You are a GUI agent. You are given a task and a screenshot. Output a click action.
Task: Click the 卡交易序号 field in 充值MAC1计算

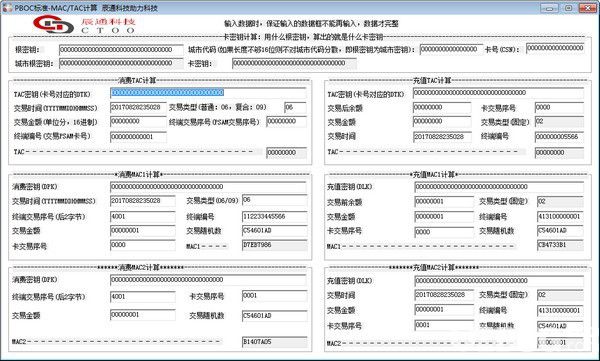(444, 232)
